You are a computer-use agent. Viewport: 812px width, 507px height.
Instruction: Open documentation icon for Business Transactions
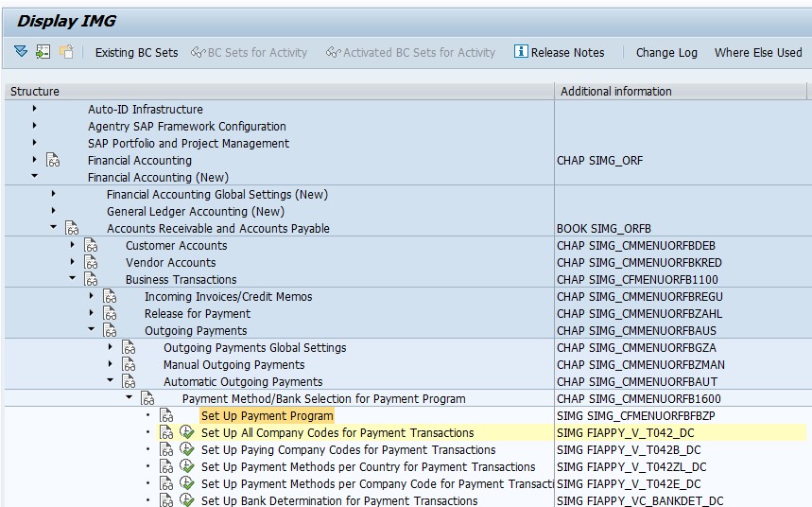[x=91, y=279]
